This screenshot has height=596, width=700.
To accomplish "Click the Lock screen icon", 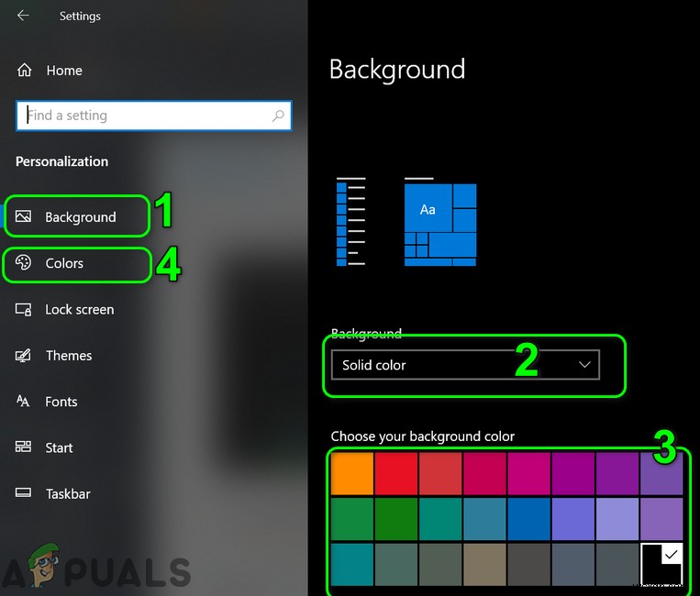I will 23,309.
